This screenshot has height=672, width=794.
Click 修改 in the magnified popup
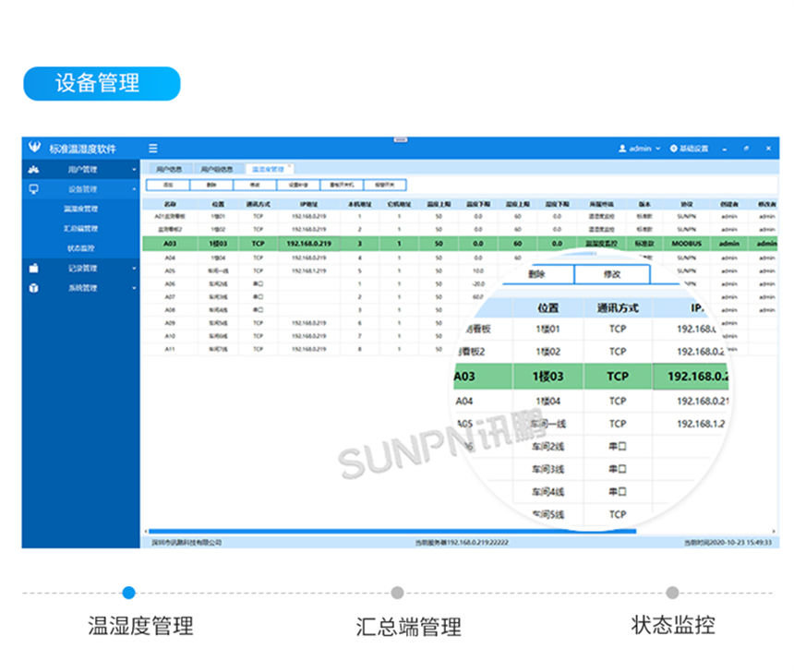[x=614, y=274]
